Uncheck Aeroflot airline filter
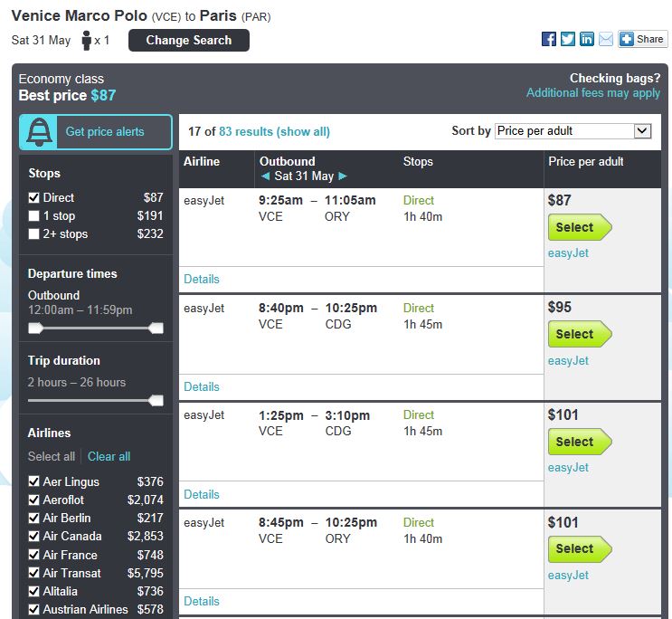The height and width of the screenshot is (619, 672). [33, 500]
